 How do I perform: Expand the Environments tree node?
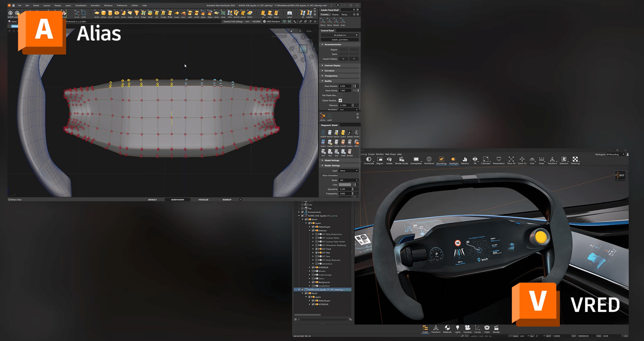pyautogui.click(x=299, y=212)
